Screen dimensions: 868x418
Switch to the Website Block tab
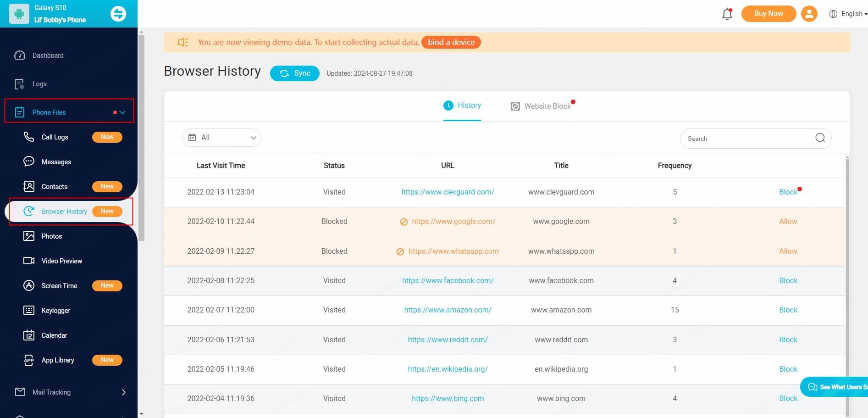point(541,106)
